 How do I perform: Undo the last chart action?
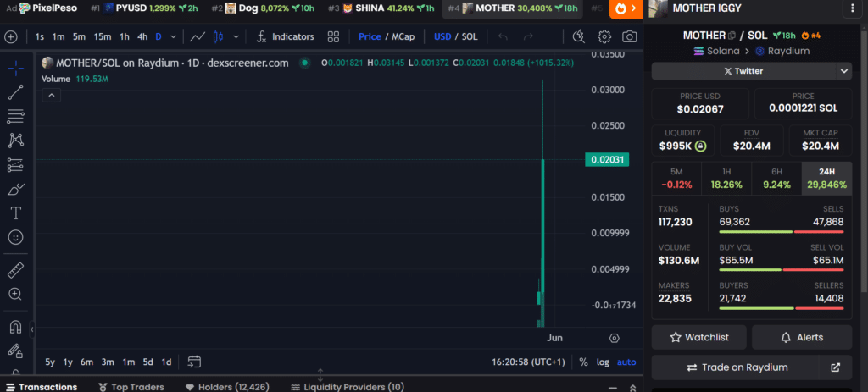503,37
